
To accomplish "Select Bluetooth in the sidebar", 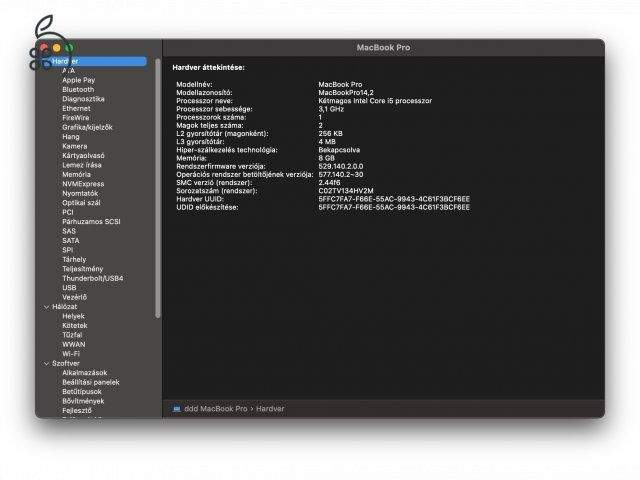I will pos(78,89).
